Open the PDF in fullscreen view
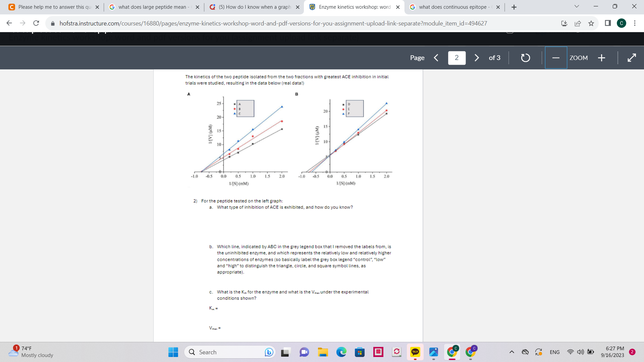The image size is (644, 362). point(632,58)
